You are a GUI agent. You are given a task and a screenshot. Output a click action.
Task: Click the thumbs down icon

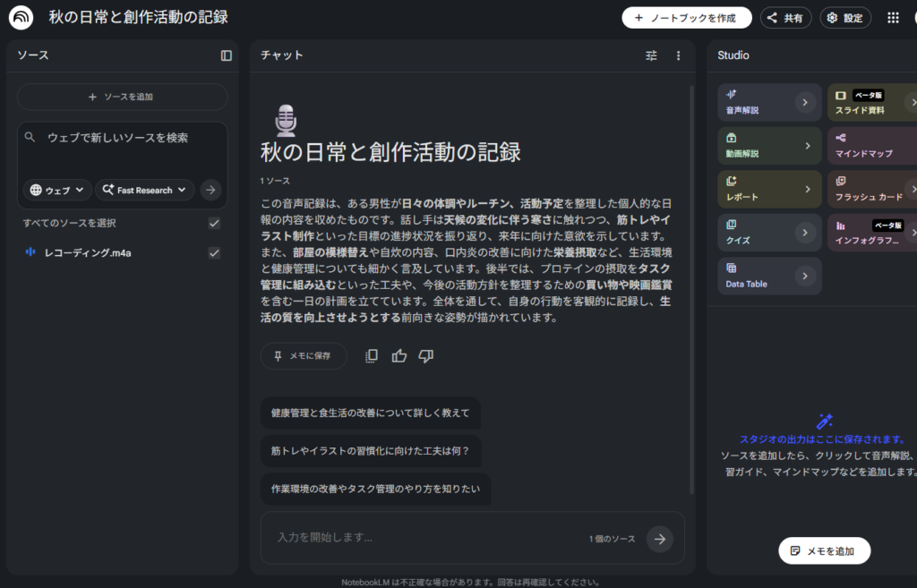[x=426, y=356]
